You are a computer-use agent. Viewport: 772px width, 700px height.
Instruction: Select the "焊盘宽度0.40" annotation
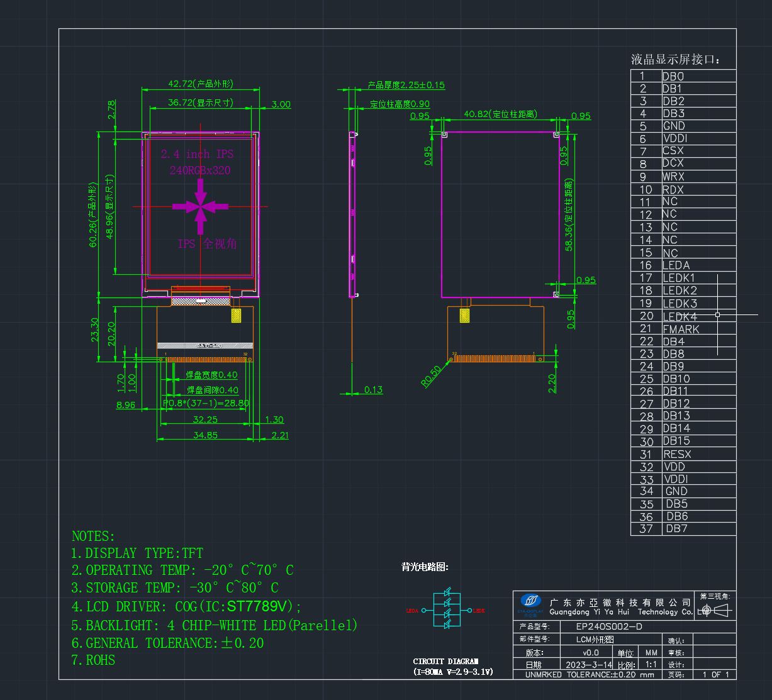coord(211,375)
